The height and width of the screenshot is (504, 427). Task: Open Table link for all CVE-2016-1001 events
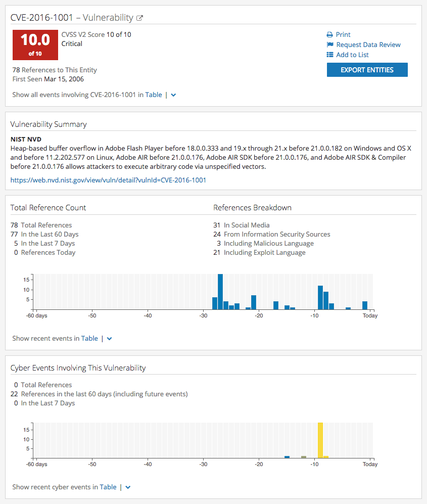click(154, 95)
